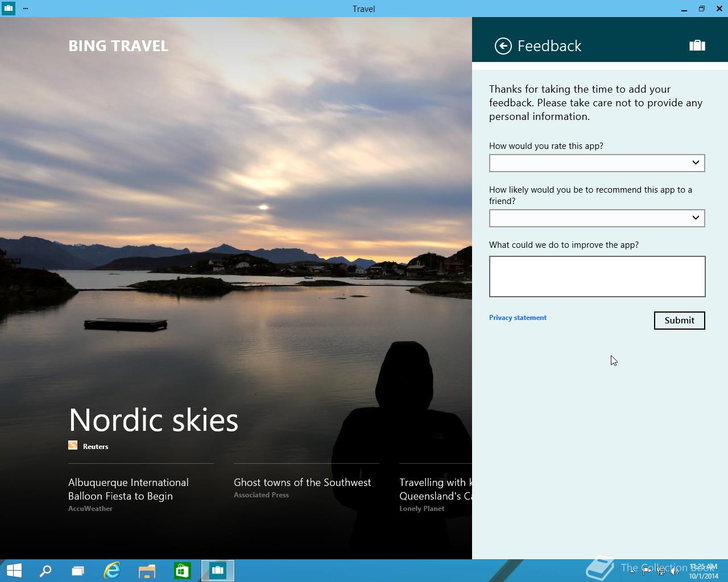
Task: Submit the feedback form
Action: click(680, 321)
